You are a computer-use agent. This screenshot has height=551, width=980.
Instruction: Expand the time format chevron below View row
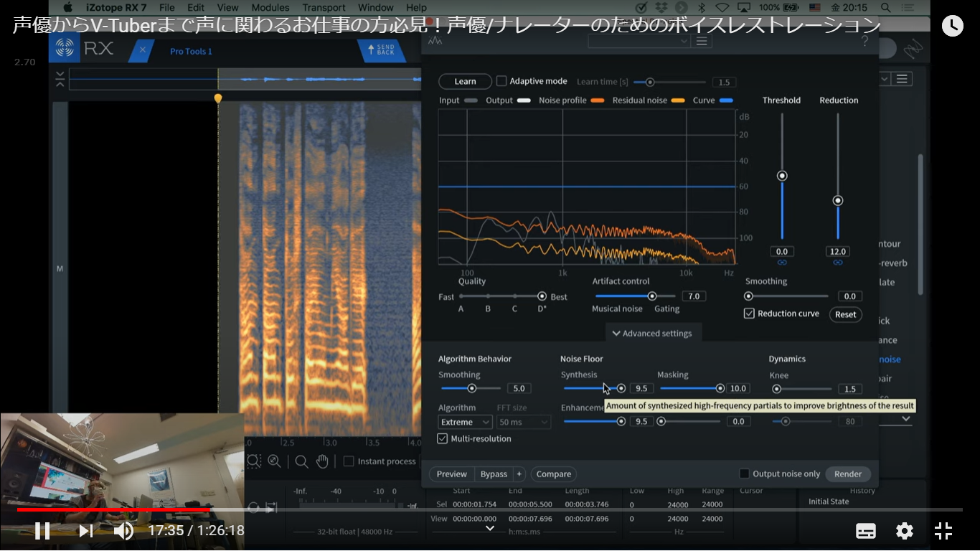[490, 528]
